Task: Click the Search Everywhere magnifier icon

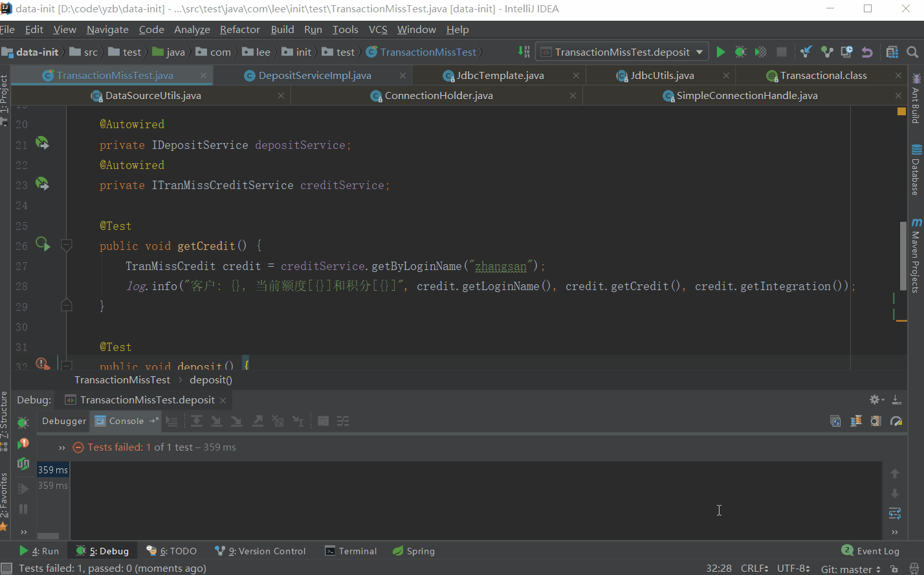Action: pos(912,52)
